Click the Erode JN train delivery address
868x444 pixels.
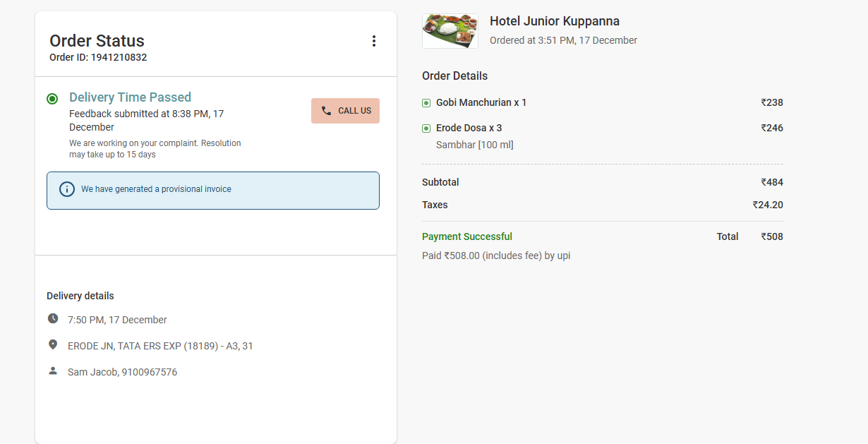[160, 346]
